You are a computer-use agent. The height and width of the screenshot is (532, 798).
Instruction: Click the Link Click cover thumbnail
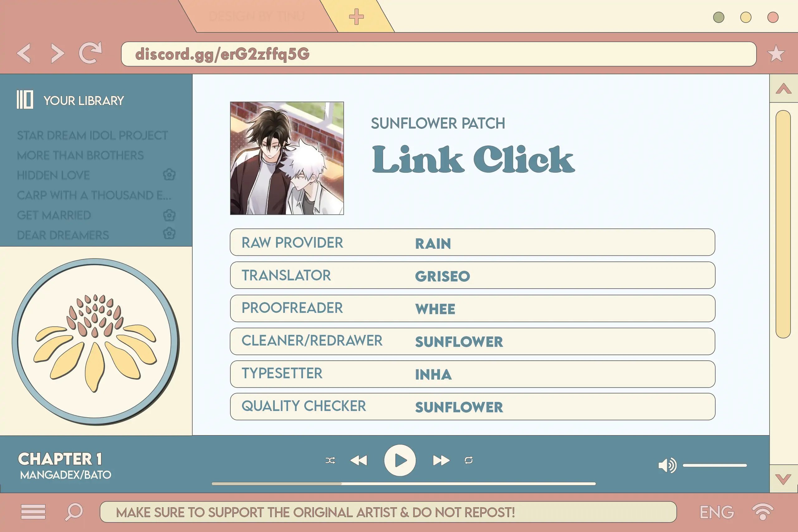(287, 158)
